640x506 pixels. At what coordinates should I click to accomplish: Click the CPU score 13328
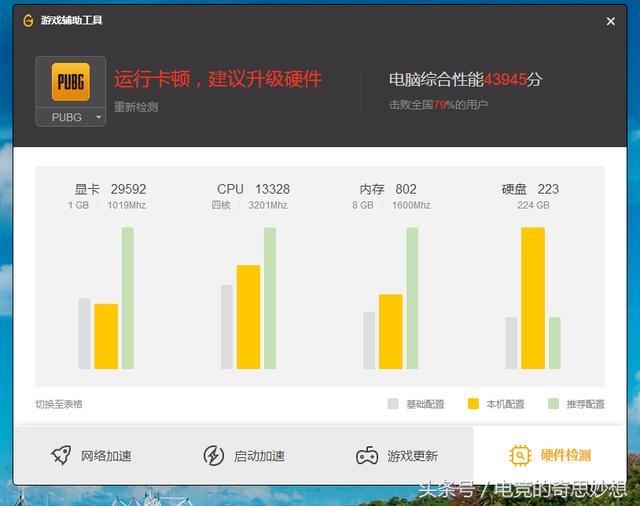272,189
